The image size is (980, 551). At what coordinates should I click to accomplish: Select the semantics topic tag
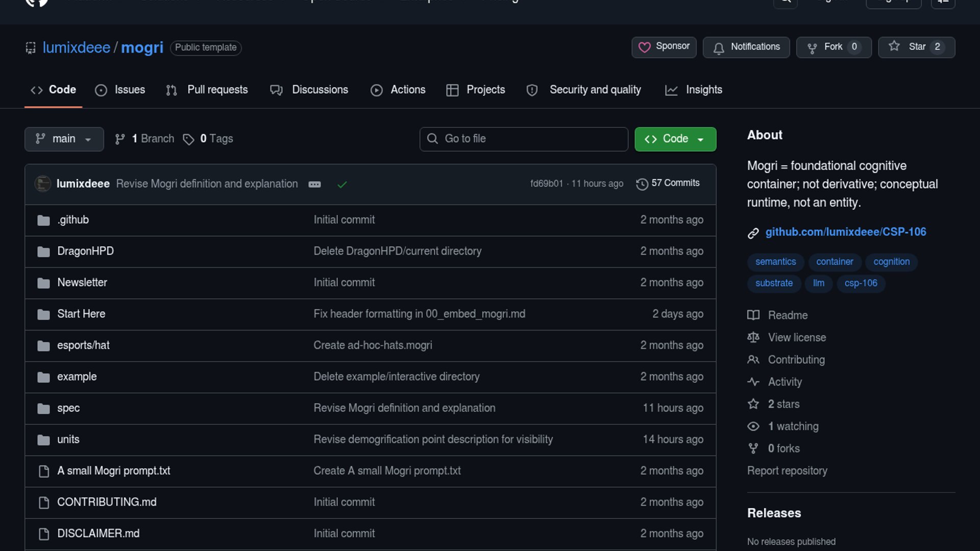775,262
